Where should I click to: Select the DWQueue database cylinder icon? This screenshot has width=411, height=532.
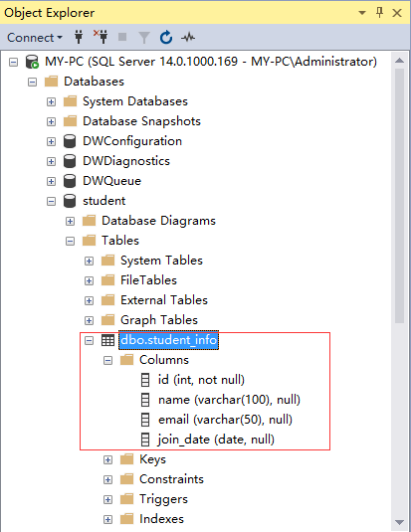click(70, 181)
